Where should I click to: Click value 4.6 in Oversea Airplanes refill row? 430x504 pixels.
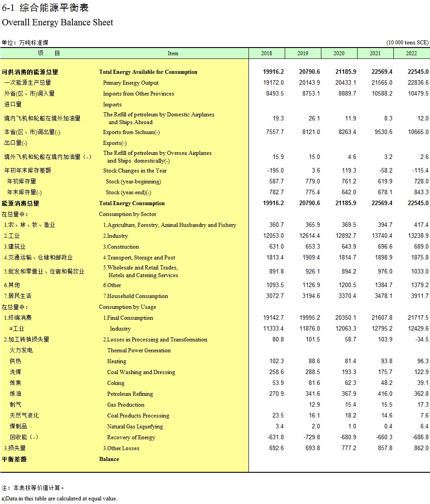352,157
